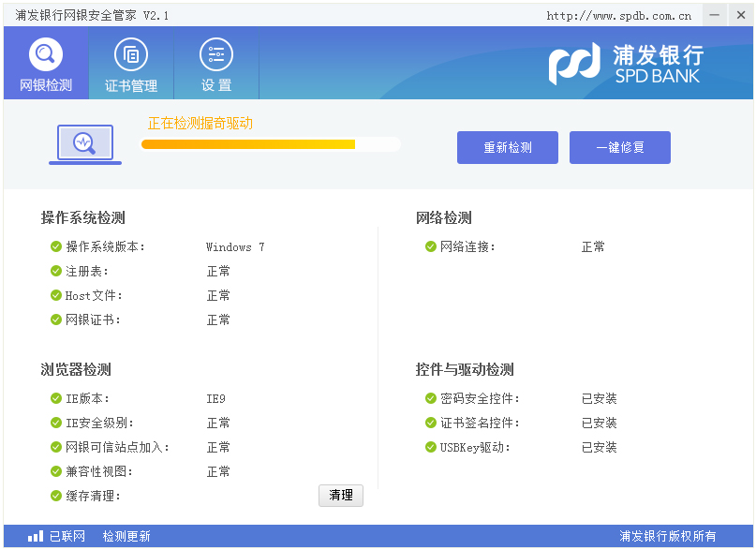Click 检测更新 in the status bar
Image resolution: width=756 pixels, height=550 pixels.
click(126, 537)
